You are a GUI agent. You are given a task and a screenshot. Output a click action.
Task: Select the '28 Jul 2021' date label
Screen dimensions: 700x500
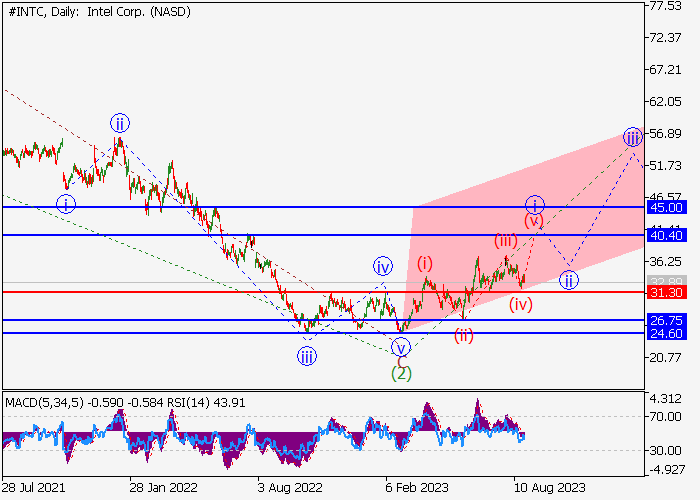33,487
